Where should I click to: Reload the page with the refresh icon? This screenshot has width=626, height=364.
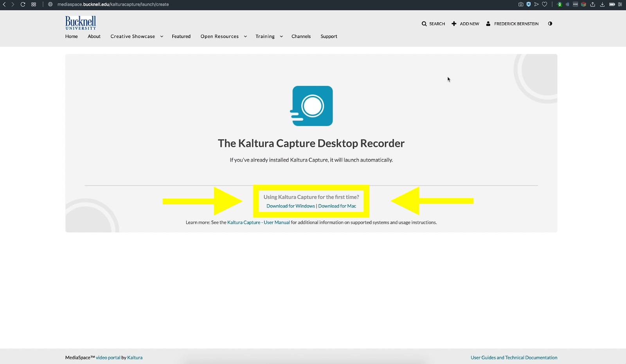(x=23, y=4)
